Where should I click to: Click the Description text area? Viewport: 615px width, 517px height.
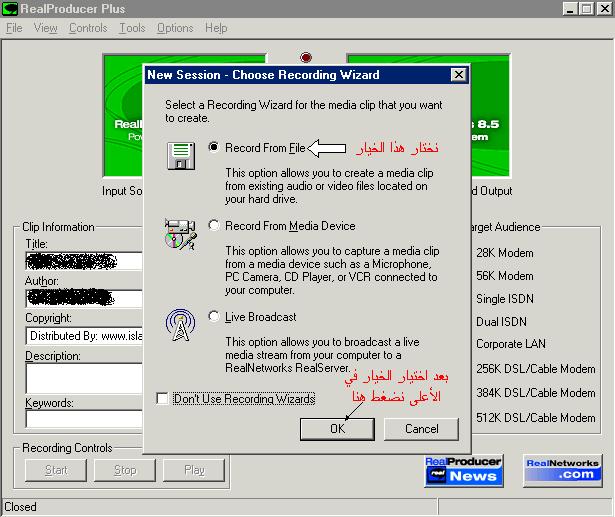(84, 378)
